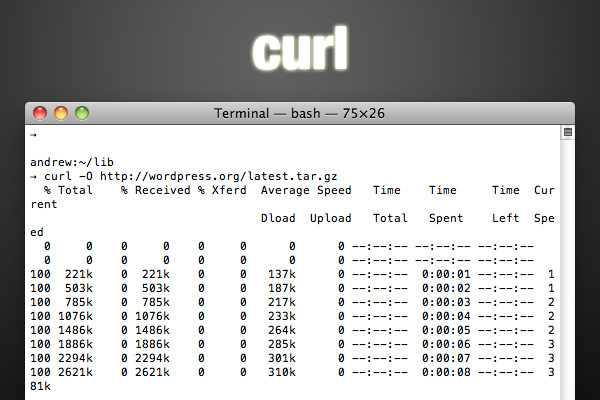Click the 'Spent' column header
Viewport: 600px width, 400px height.
point(446,219)
